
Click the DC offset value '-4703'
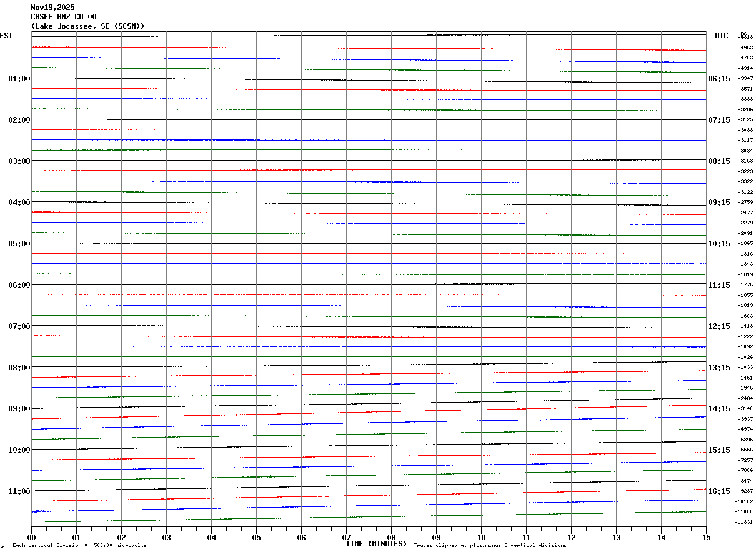pos(745,58)
